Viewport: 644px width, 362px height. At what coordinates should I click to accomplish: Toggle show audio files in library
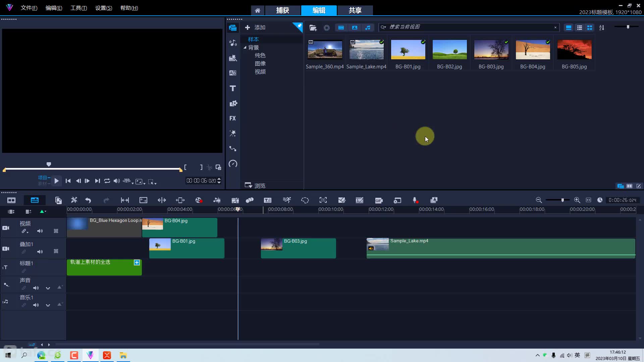368,27
